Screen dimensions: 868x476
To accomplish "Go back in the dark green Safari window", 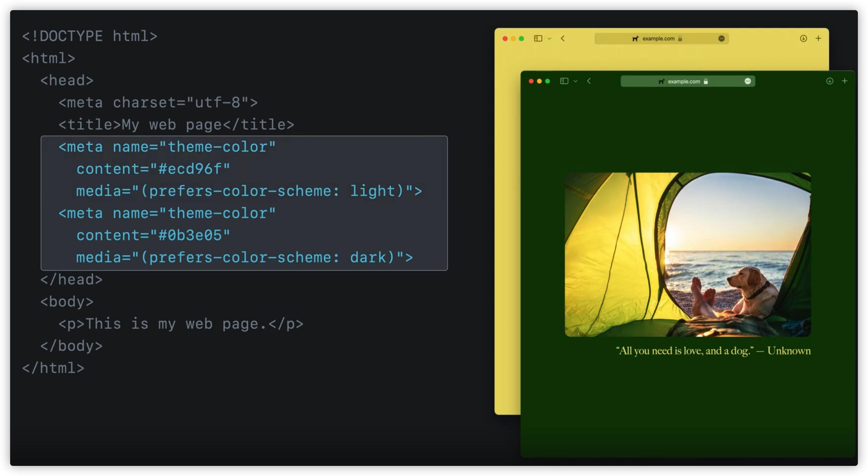I will 589,81.
